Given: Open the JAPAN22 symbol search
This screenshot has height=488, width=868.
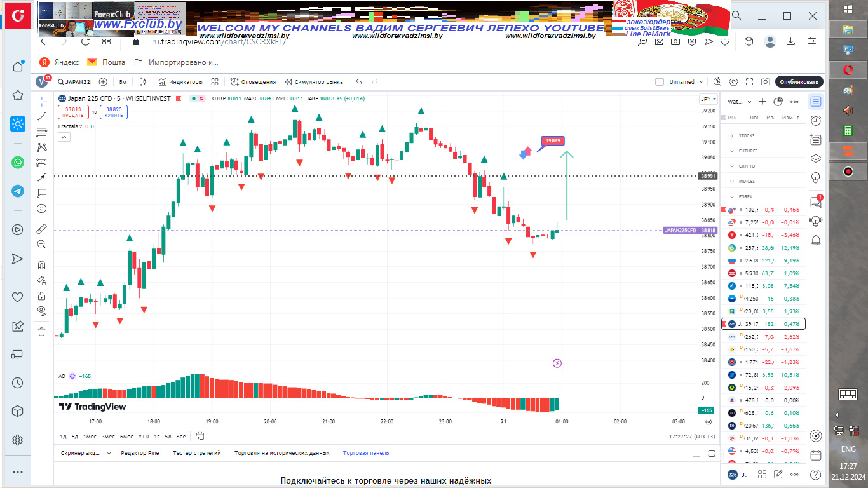Looking at the screenshot, I should click(74, 82).
